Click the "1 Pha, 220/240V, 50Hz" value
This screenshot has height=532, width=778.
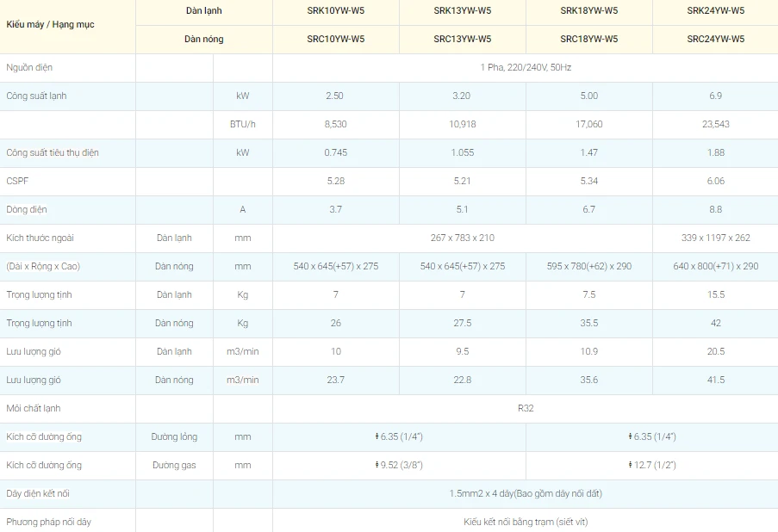[x=525, y=67]
